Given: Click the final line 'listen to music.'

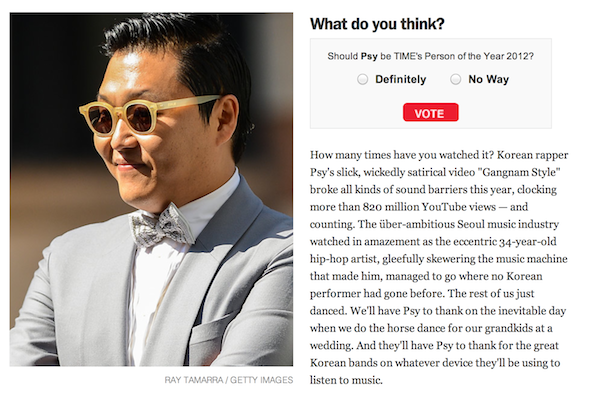Looking at the screenshot, I should 346,380.
